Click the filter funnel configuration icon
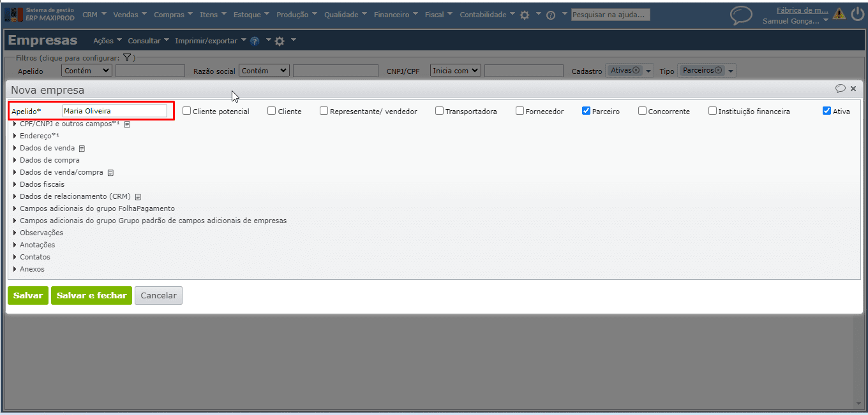The width and height of the screenshot is (868, 415). 127,58
